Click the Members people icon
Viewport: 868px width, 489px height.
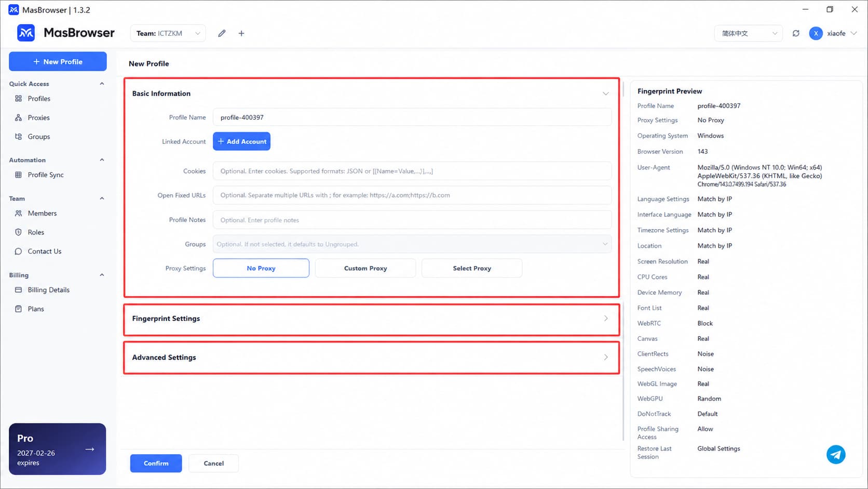point(18,214)
